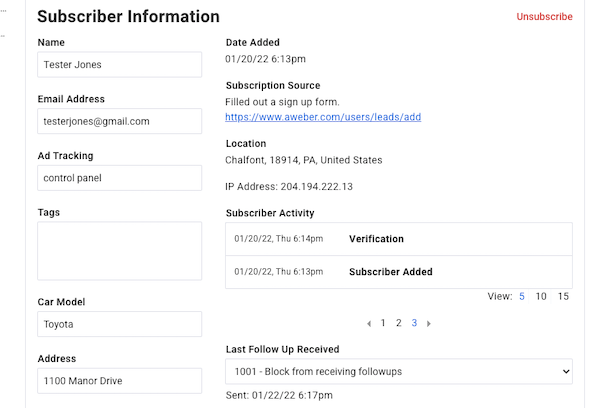
Task: Select the Subscriber Added activity row
Action: click(399, 271)
